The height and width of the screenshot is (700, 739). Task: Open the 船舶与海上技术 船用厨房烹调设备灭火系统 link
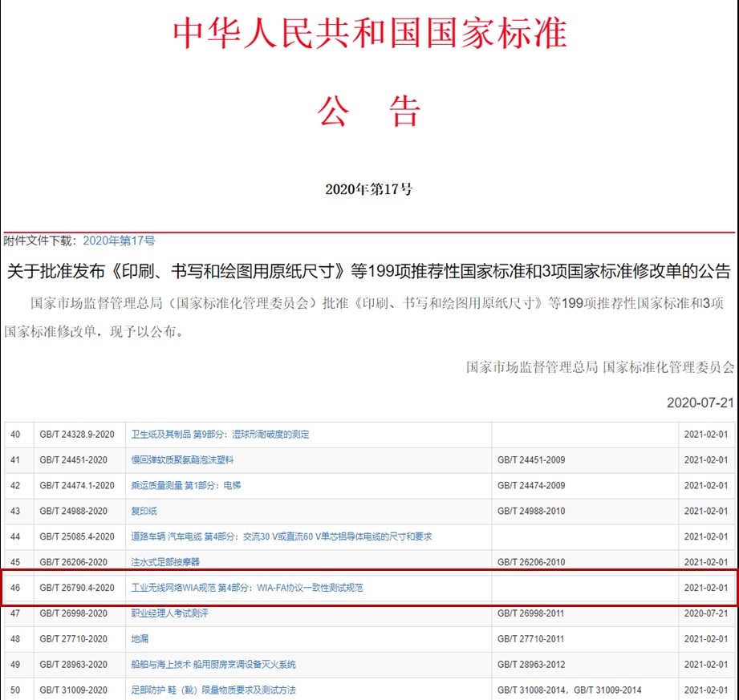pos(213,665)
